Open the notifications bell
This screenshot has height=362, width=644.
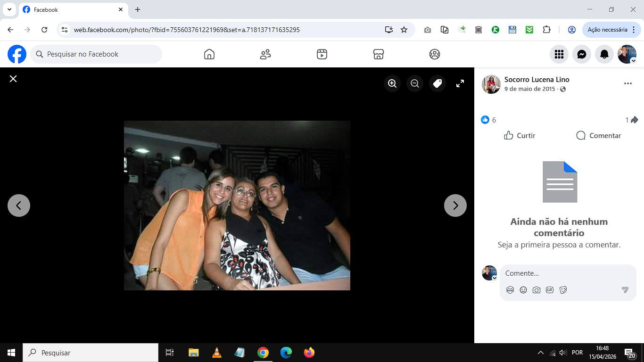tap(604, 54)
